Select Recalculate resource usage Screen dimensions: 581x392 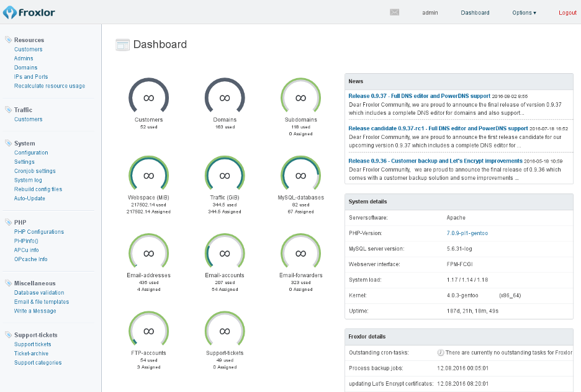point(50,86)
